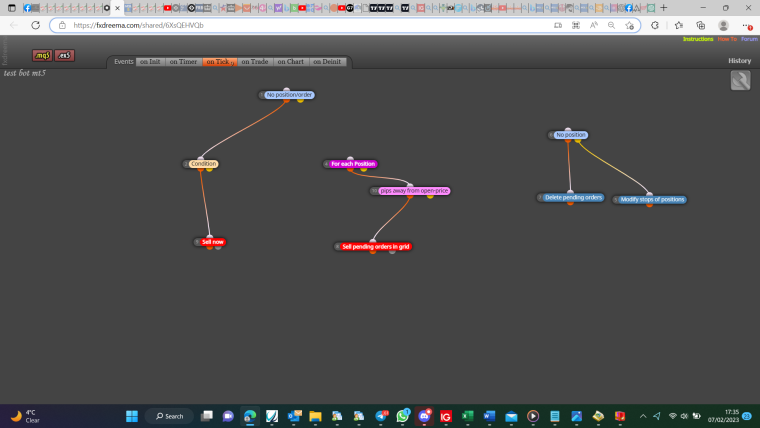Open Excel from the taskbar

point(467,416)
